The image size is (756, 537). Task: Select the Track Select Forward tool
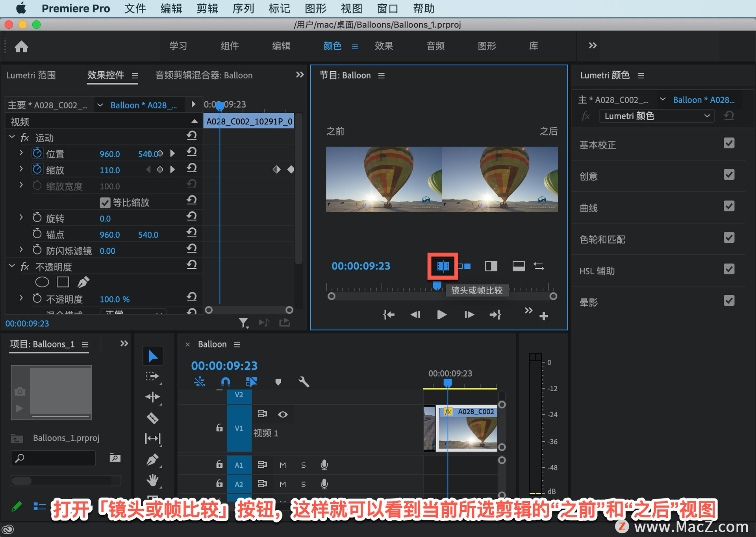[x=153, y=377]
